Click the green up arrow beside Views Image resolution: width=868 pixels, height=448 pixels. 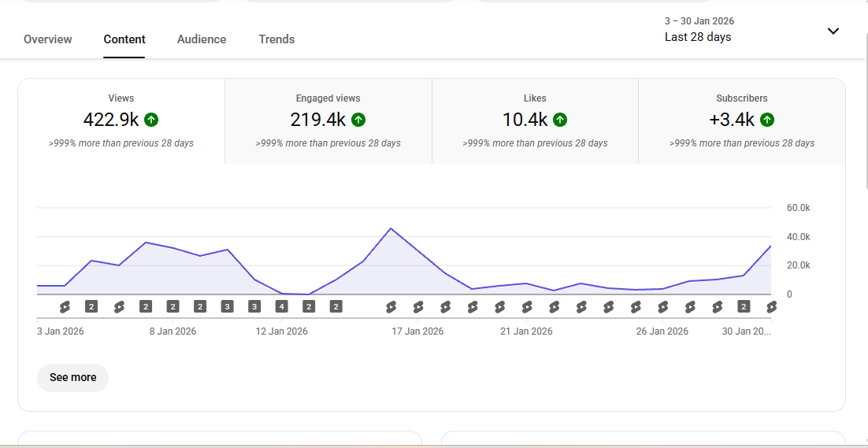[152, 120]
